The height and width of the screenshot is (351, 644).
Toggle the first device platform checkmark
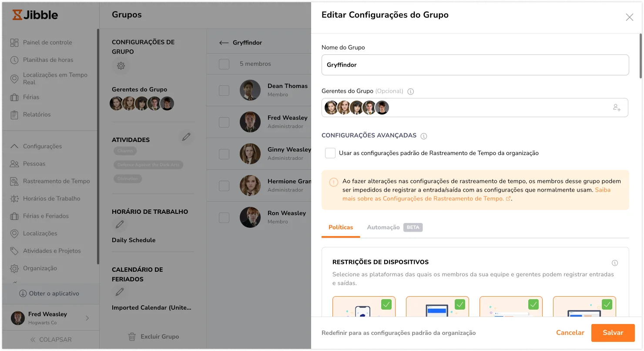[x=386, y=304]
